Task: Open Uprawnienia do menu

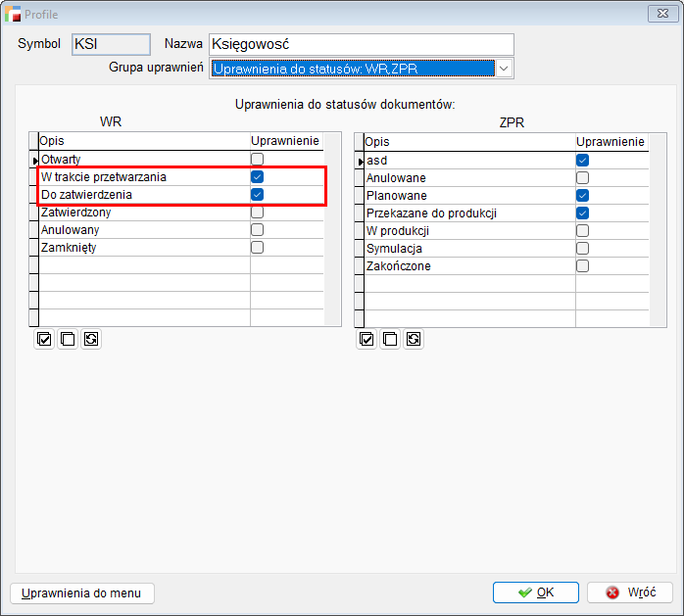Action: click(82, 592)
